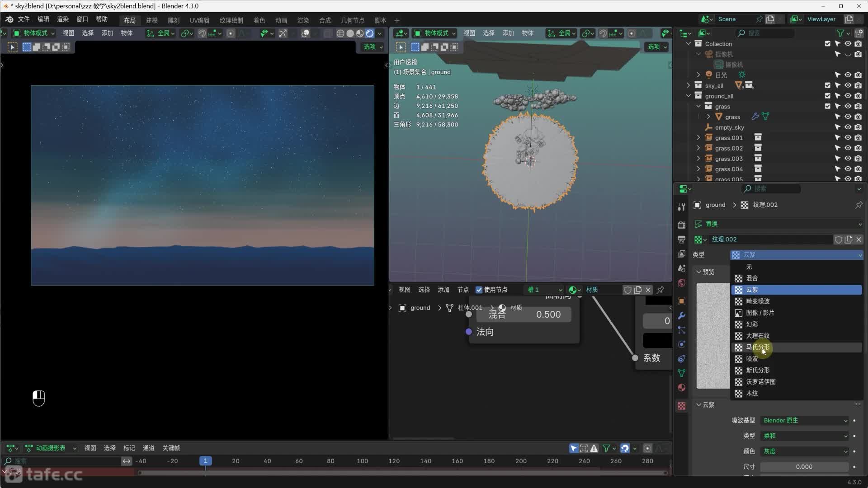Open the 选项 button in left viewport
Screen dimensions: 868x488
pyautogui.click(x=373, y=47)
